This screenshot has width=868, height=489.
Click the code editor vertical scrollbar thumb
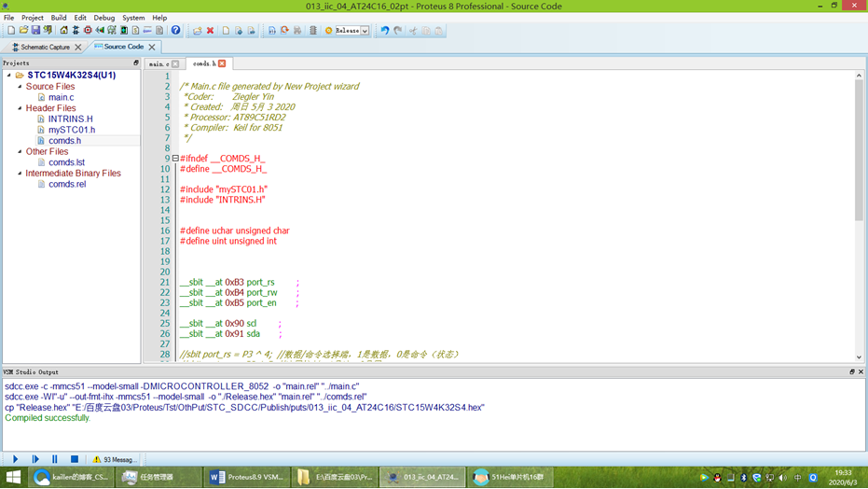click(859, 149)
